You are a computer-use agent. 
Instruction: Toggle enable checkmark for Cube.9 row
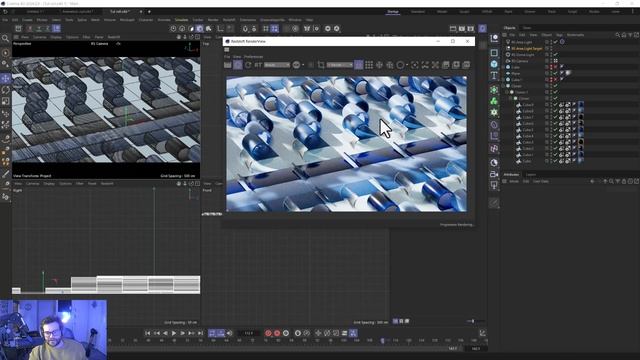(x=556, y=105)
